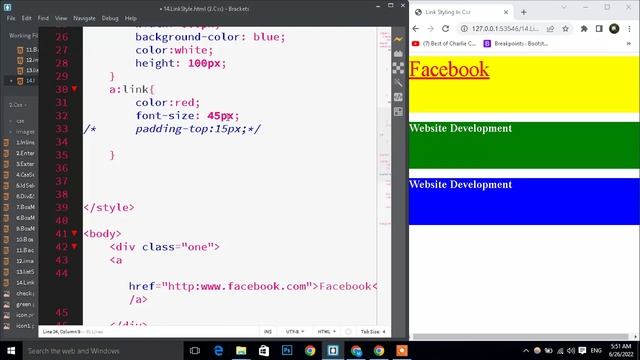This screenshot has width=640, height=360.
Task: Open the Tab Size setting in status bar
Action: (x=373, y=332)
